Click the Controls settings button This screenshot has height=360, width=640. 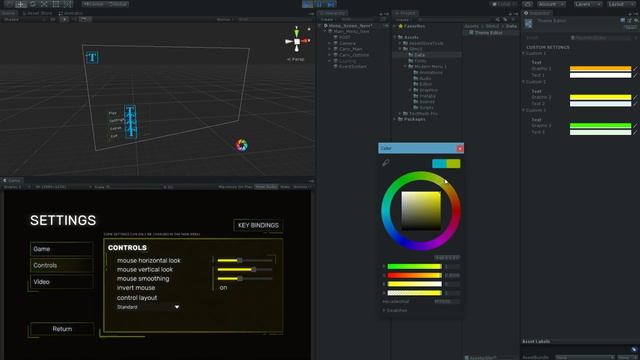point(61,265)
